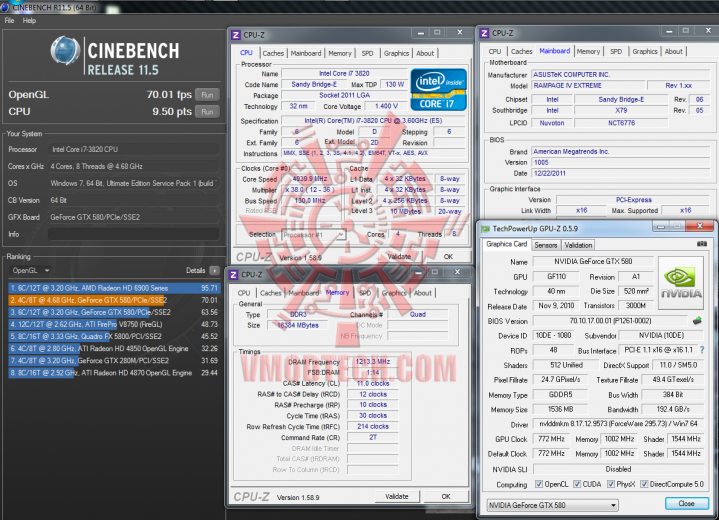Open About tab in Mainboard CPU-Z window
The image size is (719, 520).
point(673,51)
